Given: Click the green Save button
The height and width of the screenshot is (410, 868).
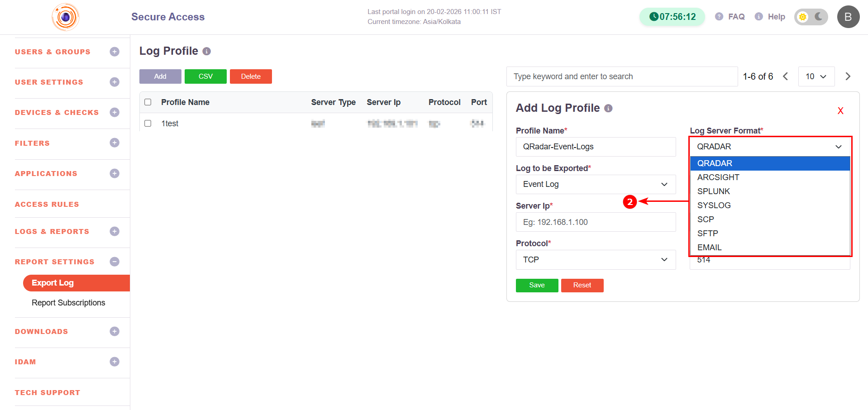Looking at the screenshot, I should tap(537, 286).
